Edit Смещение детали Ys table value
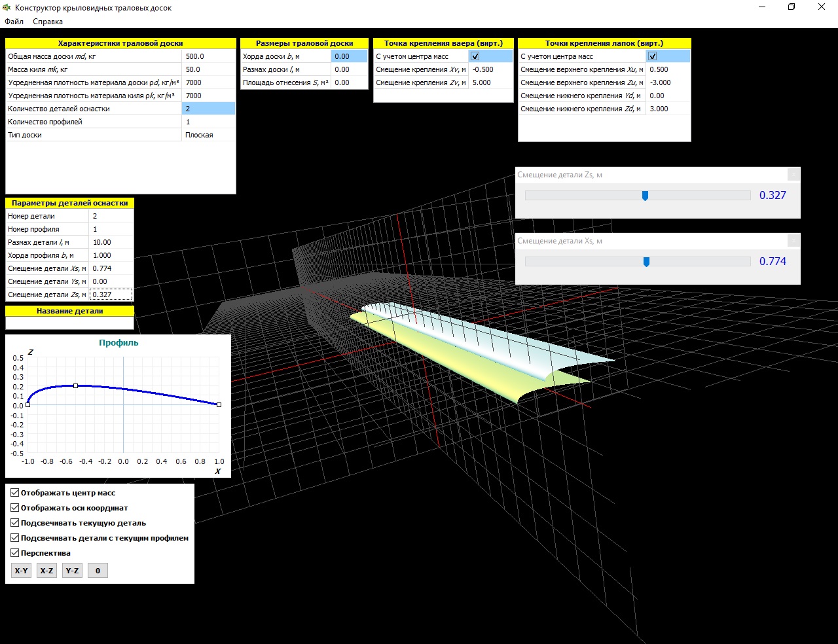This screenshot has height=644, width=838. point(111,281)
